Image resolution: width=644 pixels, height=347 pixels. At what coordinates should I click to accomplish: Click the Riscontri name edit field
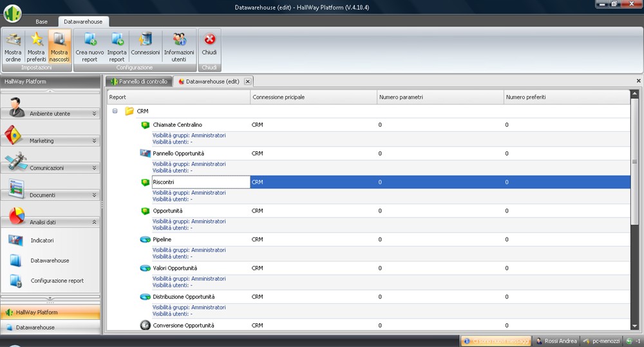[x=201, y=182]
